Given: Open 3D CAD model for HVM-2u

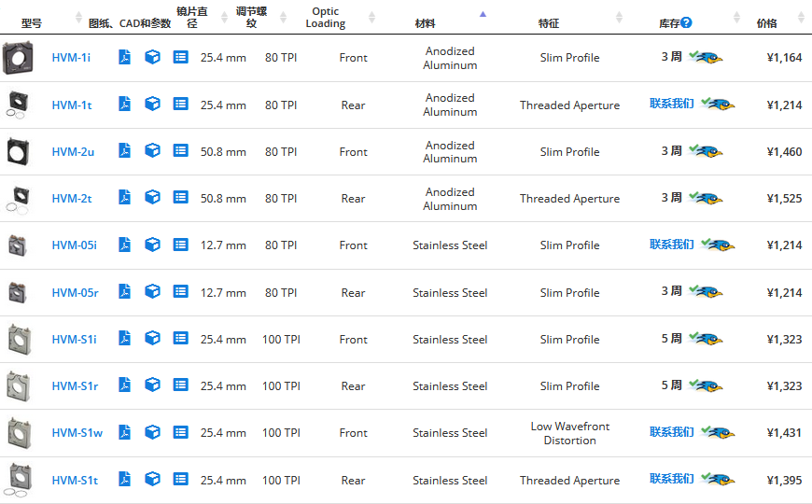Looking at the screenshot, I should (x=152, y=151).
